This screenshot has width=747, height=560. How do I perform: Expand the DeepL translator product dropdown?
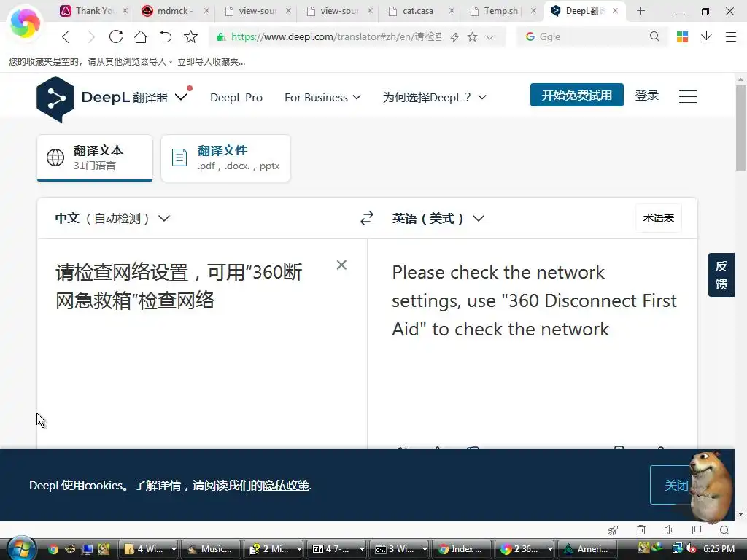pos(181,97)
